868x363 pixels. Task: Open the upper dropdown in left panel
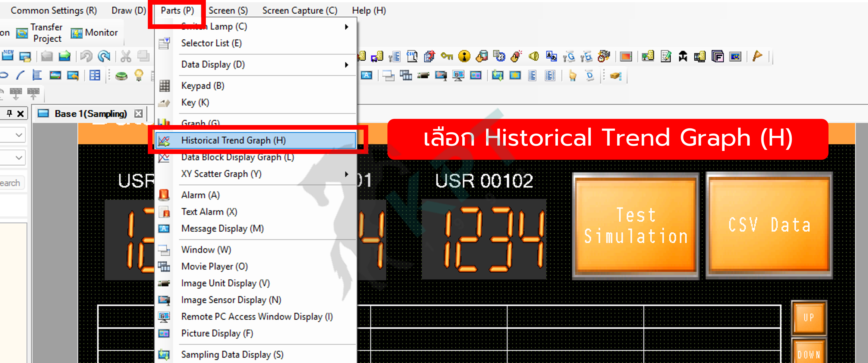click(19, 135)
